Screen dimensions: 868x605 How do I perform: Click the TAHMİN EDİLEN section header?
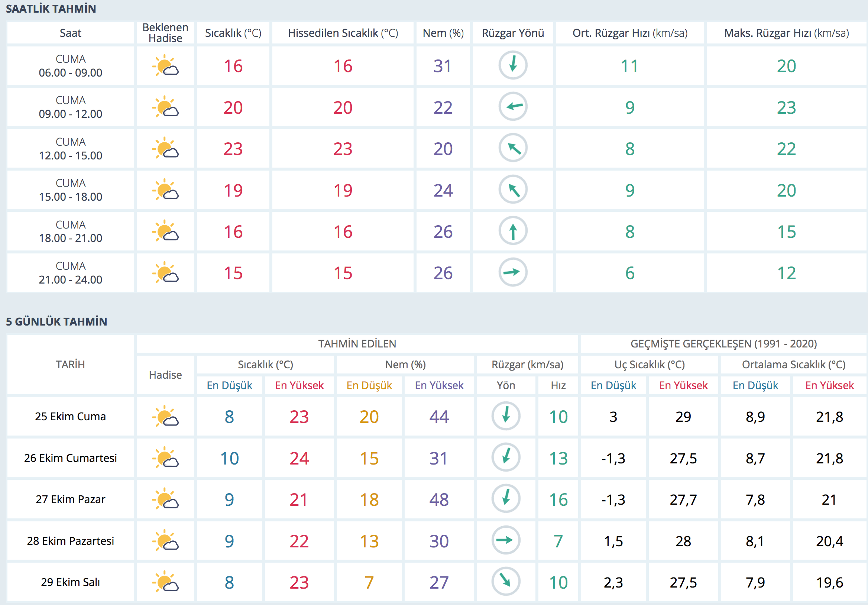357,344
